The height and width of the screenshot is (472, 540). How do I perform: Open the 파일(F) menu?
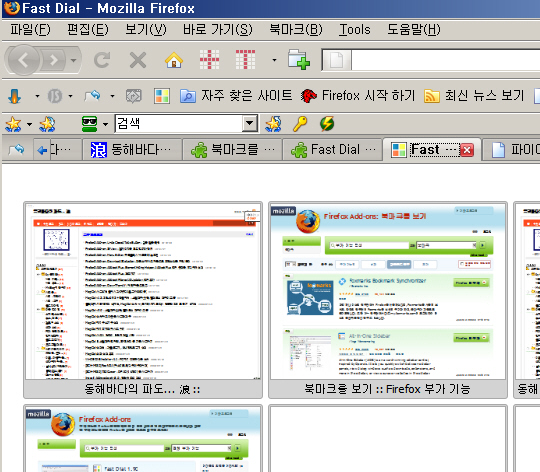tap(30, 30)
